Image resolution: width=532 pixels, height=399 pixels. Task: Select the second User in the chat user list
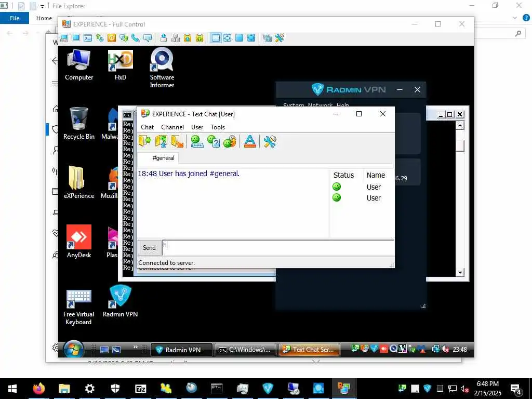(x=362, y=198)
